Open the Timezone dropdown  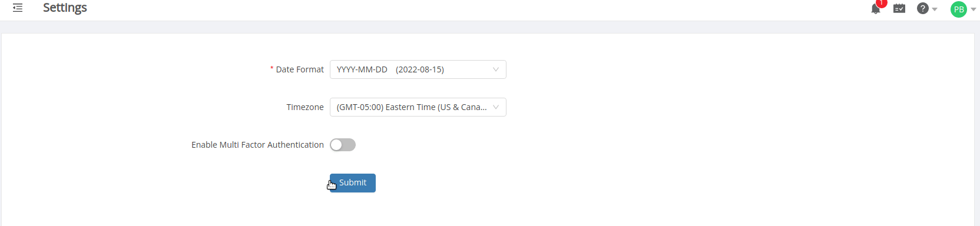(x=418, y=107)
